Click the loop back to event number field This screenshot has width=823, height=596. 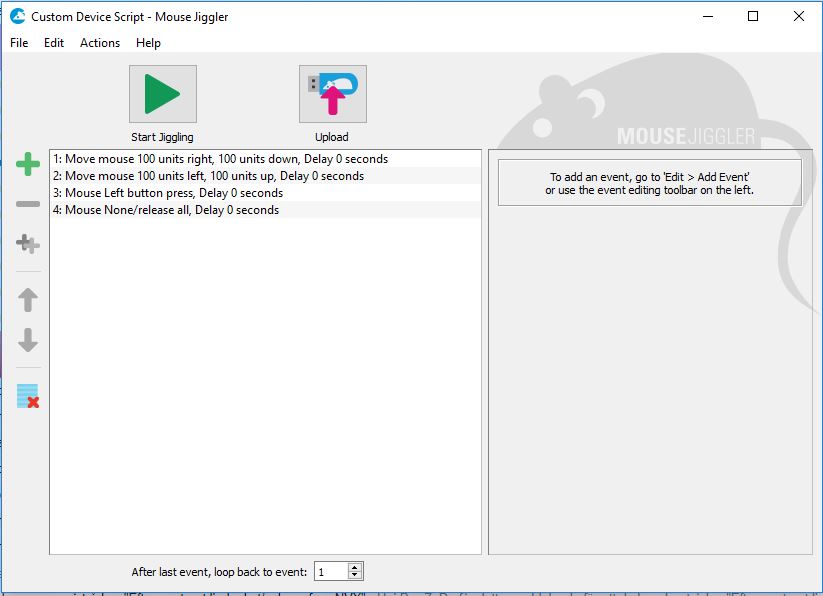pyautogui.click(x=332, y=572)
